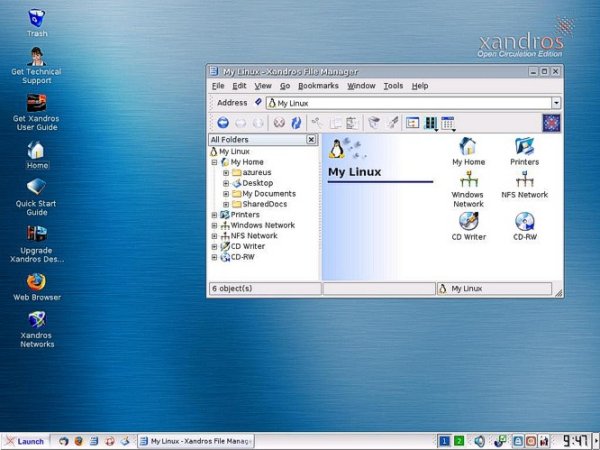Open the Windows Network icon in main pane
Screen dimensions: 600x450
coord(468,181)
